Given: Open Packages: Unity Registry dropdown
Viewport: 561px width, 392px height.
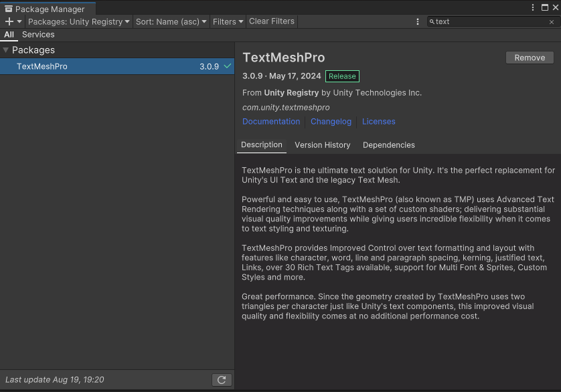Looking at the screenshot, I should 79,21.
